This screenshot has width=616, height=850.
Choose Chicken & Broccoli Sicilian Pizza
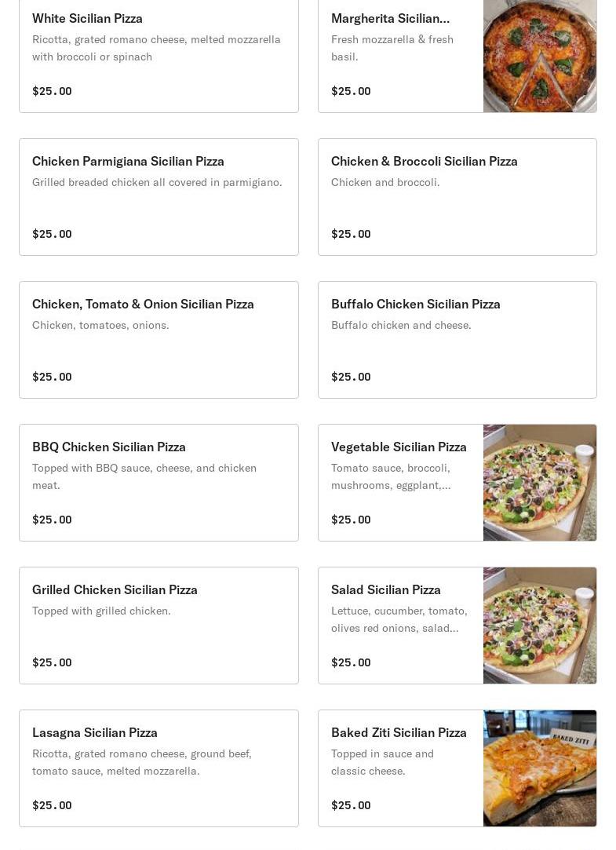click(x=424, y=161)
